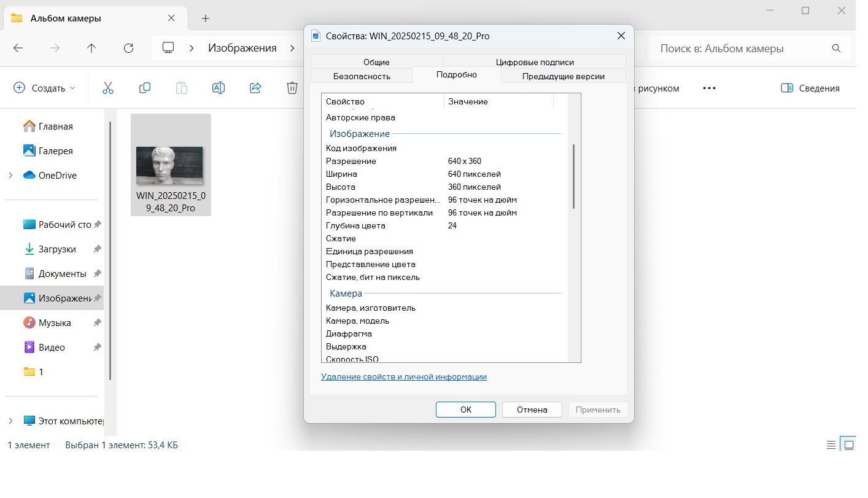Viewport: 868px width, 498px height.
Task: Click the scissors Cut icon
Action: tap(108, 88)
